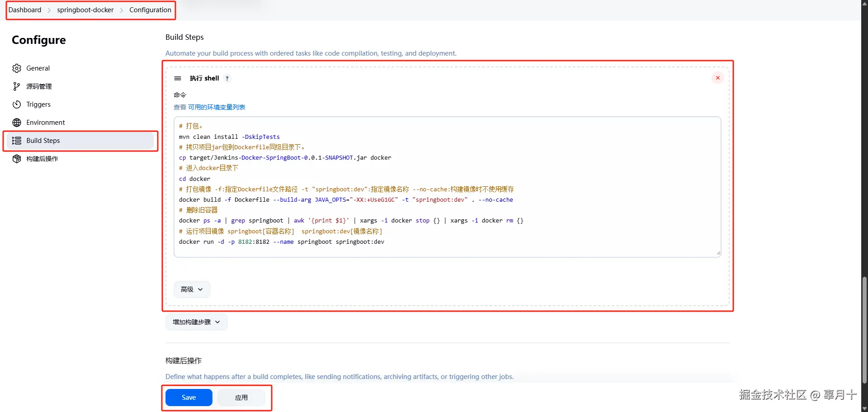Click the '# 打包镜像 -f:指定Dockerfile文件路径' comment line
Screen dimensions: 868x412
tap(346, 189)
